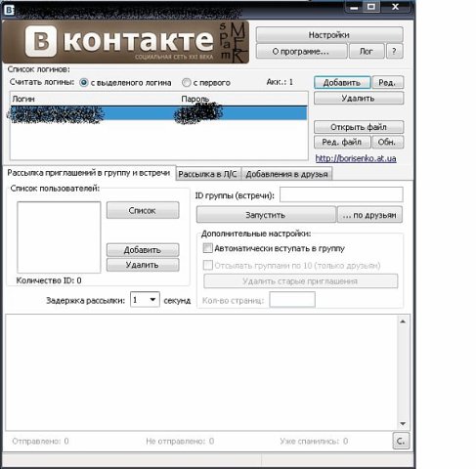
Task: Click the VKontakte app icon in title bar
Action: 9,11
